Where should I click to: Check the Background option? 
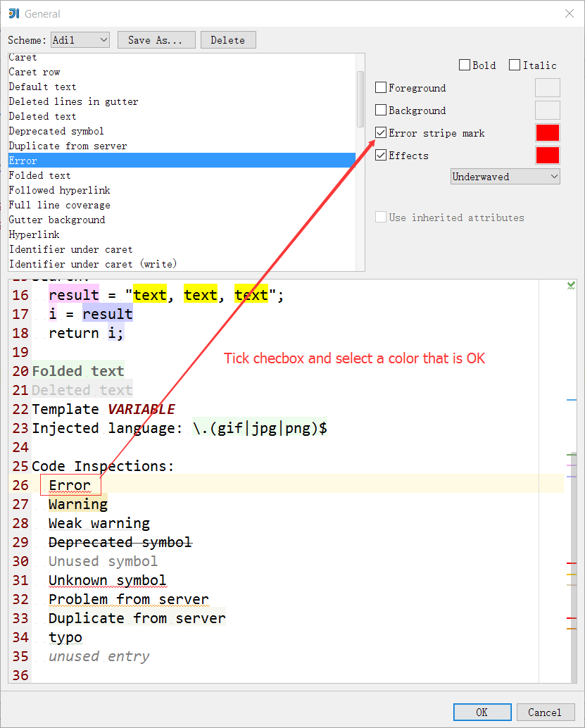(381, 110)
